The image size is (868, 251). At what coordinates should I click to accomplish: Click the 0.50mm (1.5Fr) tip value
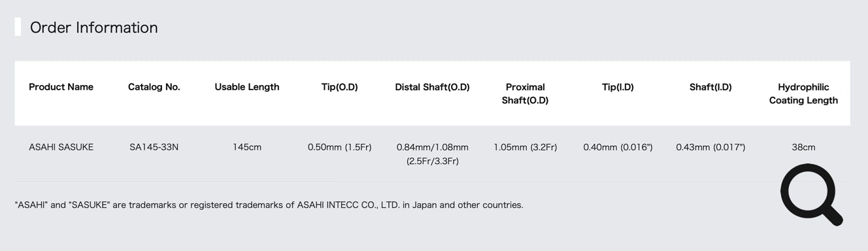pos(340,147)
